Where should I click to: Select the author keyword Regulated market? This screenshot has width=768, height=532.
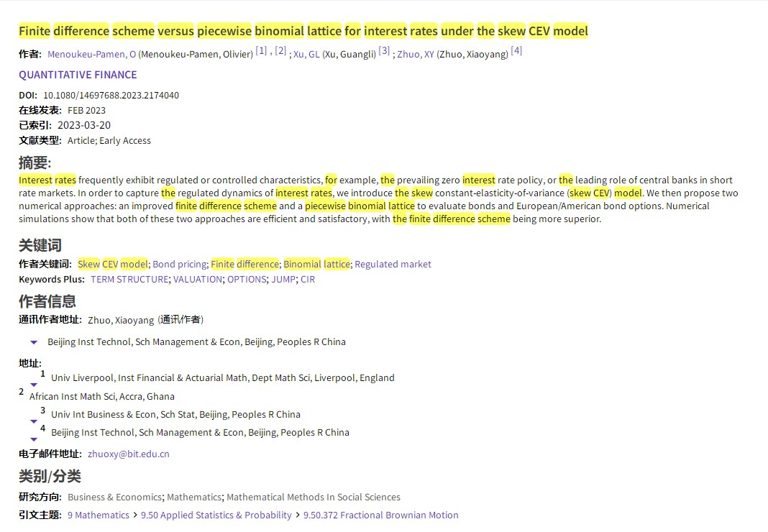click(x=393, y=264)
